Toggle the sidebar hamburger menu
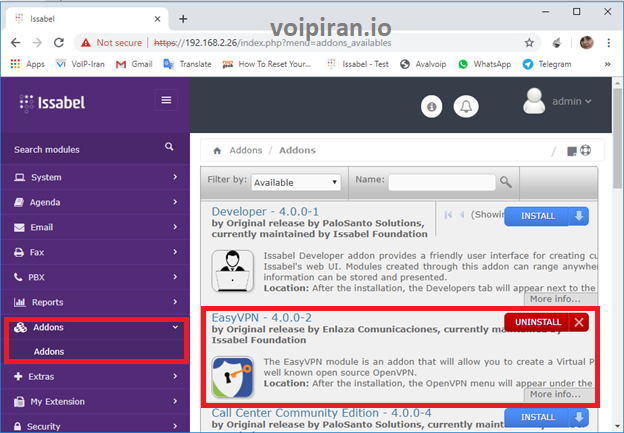The width and height of the screenshot is (624, 433). 166,100
